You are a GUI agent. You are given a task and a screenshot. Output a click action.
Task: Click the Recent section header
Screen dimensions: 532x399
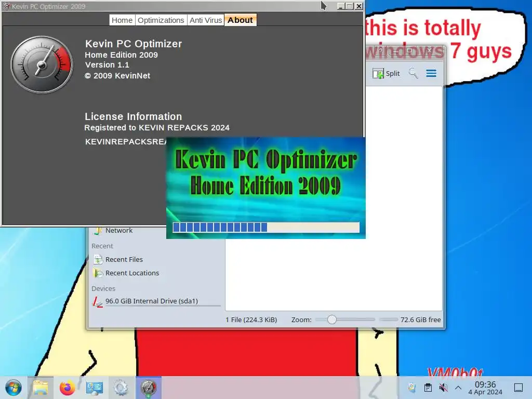click(x=102, y=246)
